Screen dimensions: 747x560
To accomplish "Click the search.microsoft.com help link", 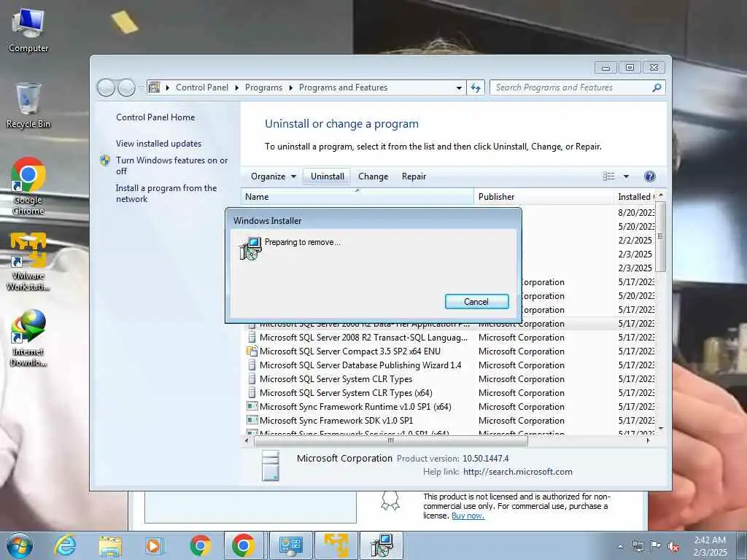I will (518, 472).
